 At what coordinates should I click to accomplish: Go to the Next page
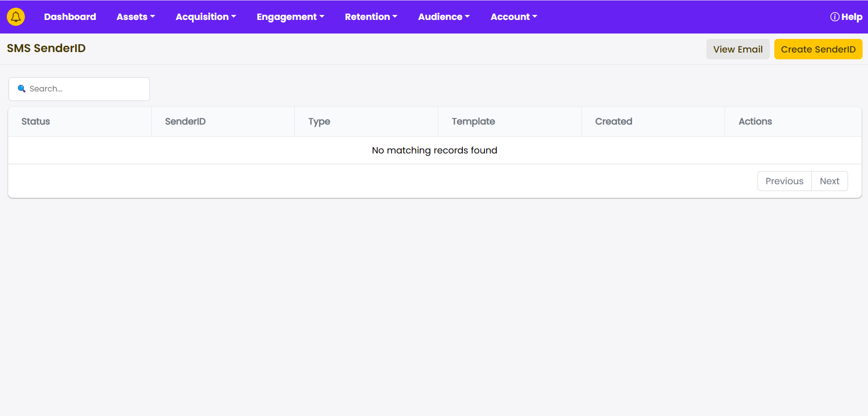(830, 181)
